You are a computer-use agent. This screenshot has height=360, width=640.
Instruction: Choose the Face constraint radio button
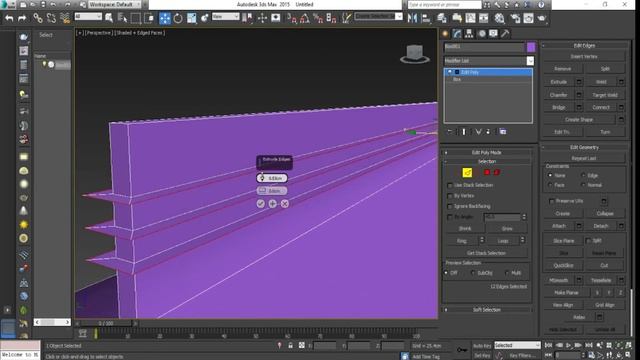(x=550, y=185)
